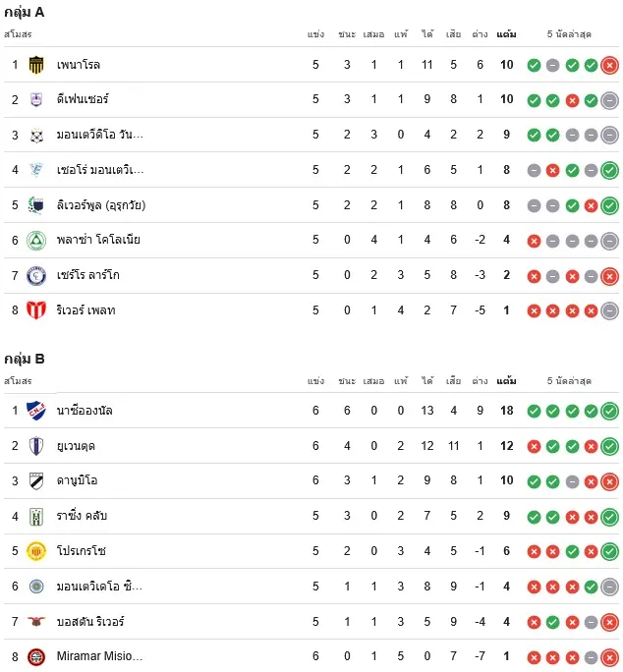The image size is (623, 672).
Task: Click Peñarol's latest match loss indicator
Action: click(609, 65)
